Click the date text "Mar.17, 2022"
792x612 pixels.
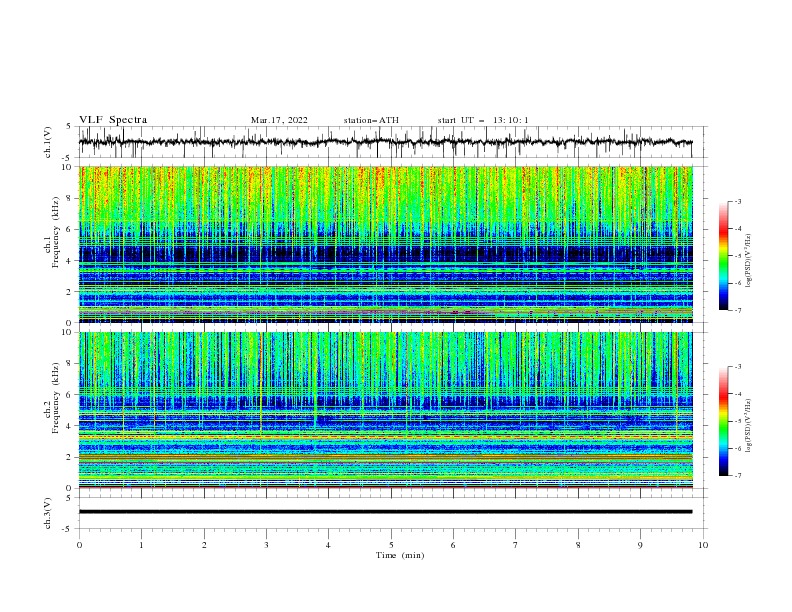click(x=279, y=120)
